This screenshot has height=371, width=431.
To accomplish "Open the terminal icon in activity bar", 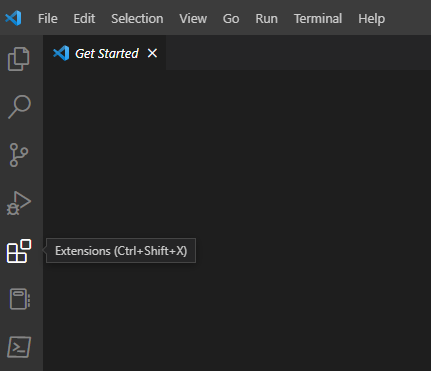I will point(19,347).
